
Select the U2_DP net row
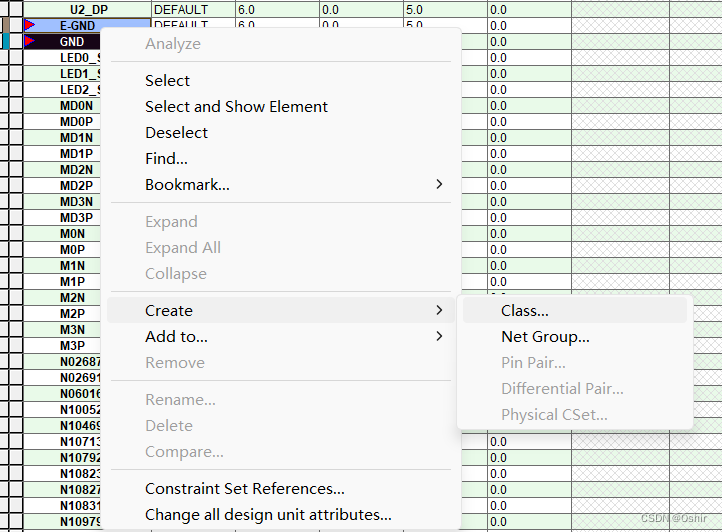[x=88, y=9]
